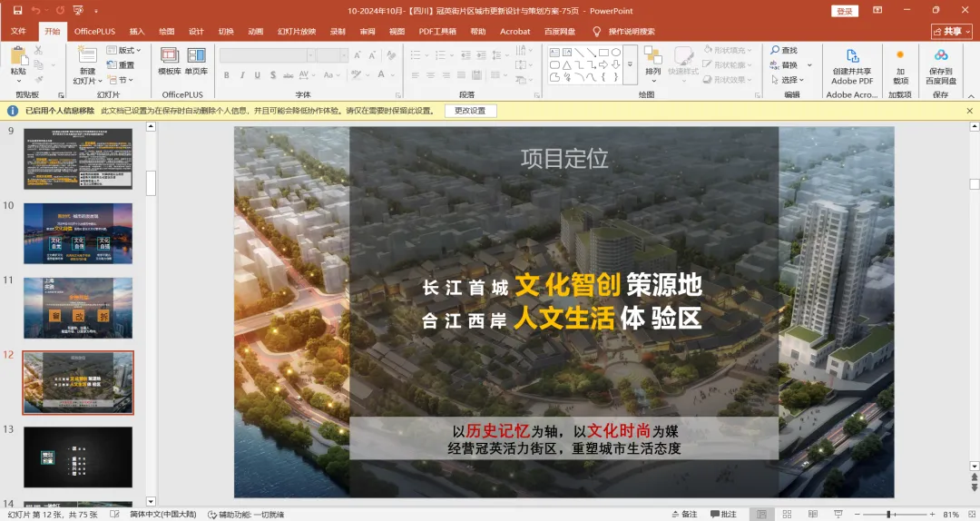The image size is (980, 521).
Task: Select slide 9 thumbnail
Action: [78, 159]
